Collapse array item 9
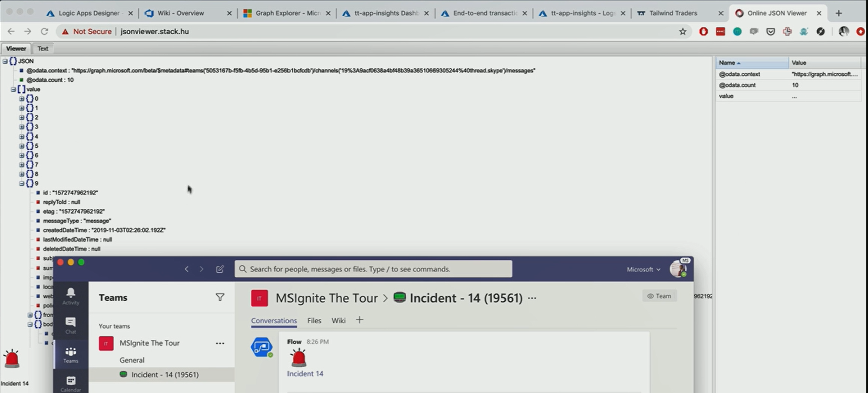The image size is (868, 393). (22, 184)
